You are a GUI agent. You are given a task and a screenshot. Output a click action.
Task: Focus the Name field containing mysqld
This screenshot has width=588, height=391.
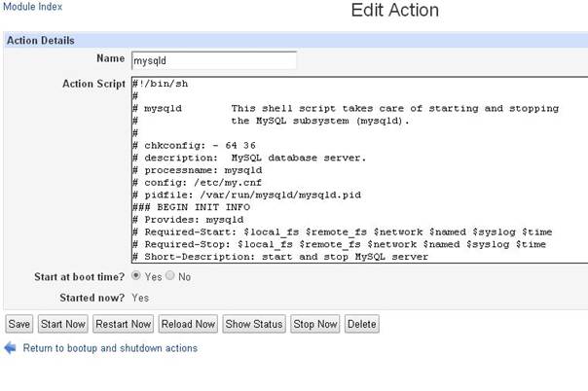214,60
